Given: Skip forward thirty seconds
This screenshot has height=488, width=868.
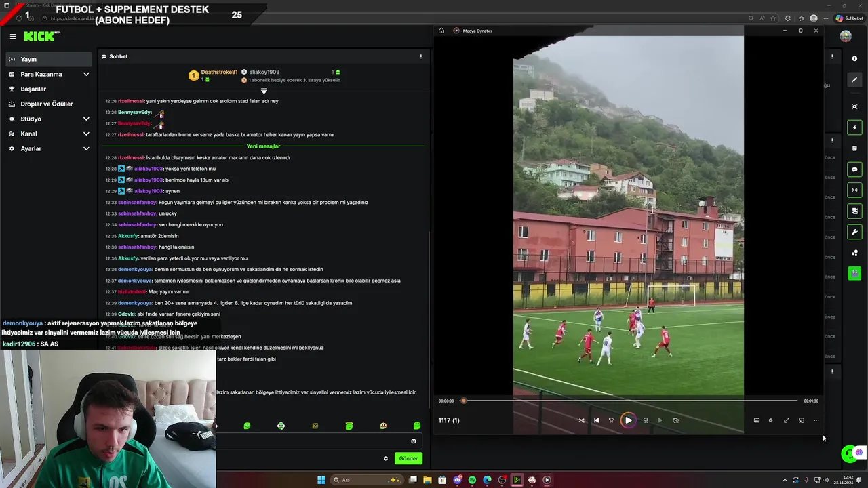Looking at the screenshot, I should pyautogui.click(x=646, y=420).
